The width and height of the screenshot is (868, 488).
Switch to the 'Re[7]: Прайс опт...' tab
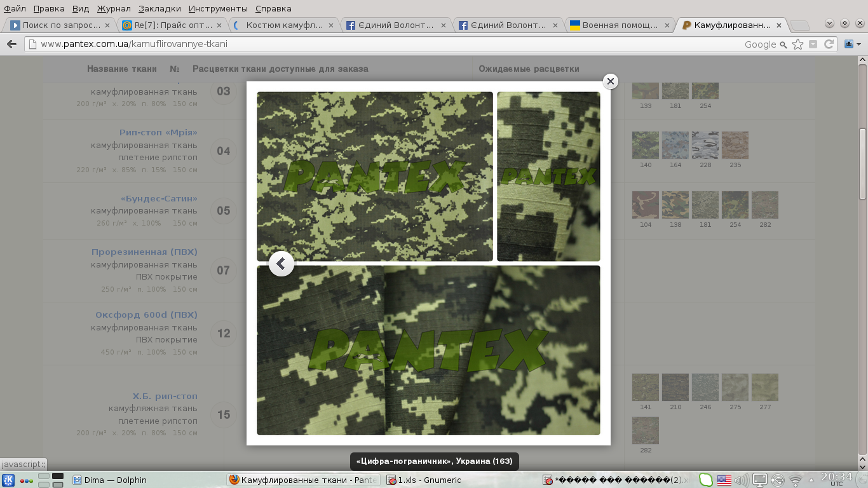pos(172,25)
